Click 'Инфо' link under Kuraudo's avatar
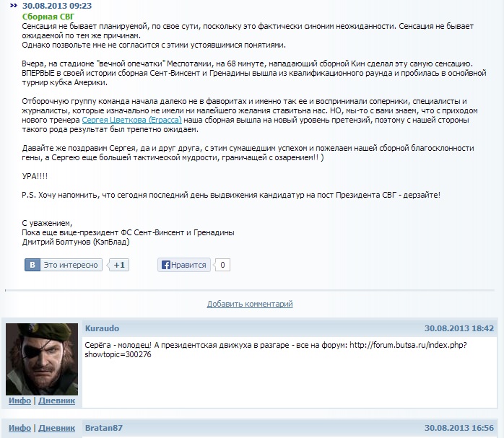504x438 pixels. tap(19, 400)
